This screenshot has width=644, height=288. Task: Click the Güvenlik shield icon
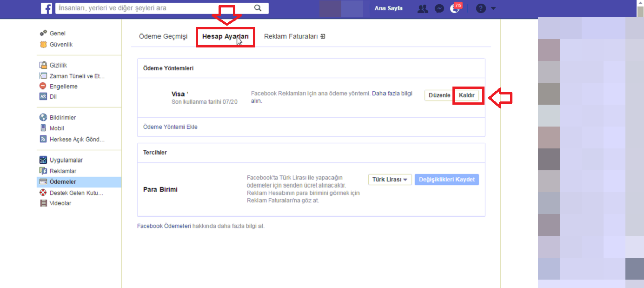click(43, 45)
